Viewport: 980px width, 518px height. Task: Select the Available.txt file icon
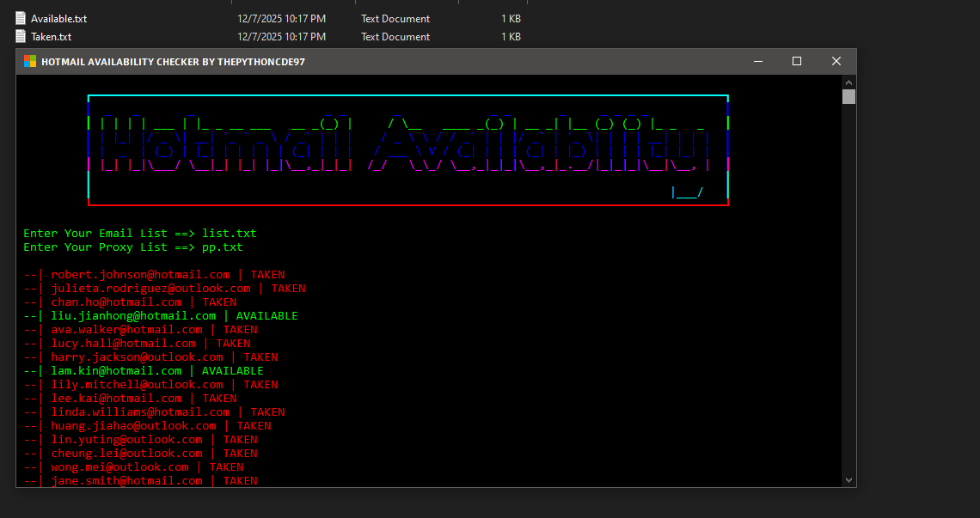(x=21, y=18)
